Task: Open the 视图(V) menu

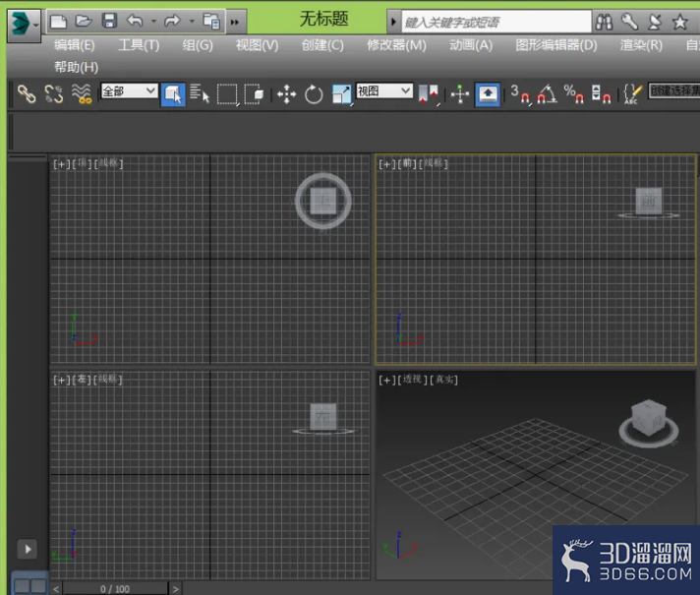Action: [x=258, y=45]
